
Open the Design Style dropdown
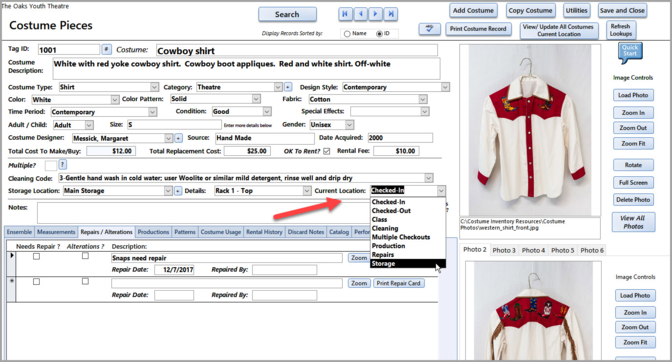tap(445, 87)
